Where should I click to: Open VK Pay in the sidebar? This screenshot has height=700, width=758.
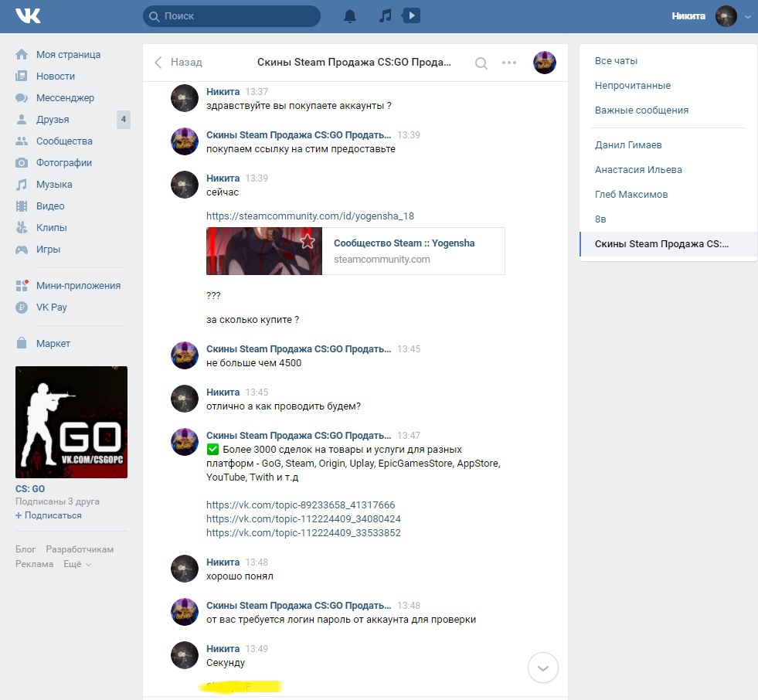point(51,307)
